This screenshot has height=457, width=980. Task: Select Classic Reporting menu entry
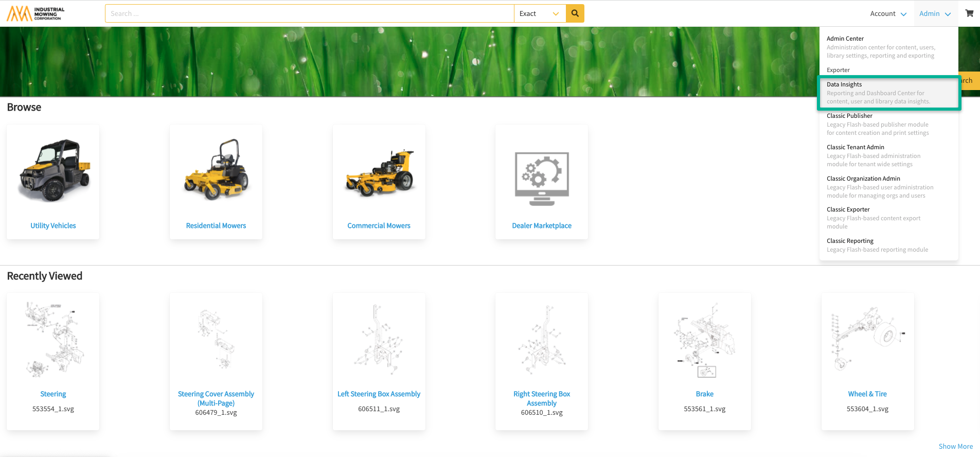(x=850, y=241)
